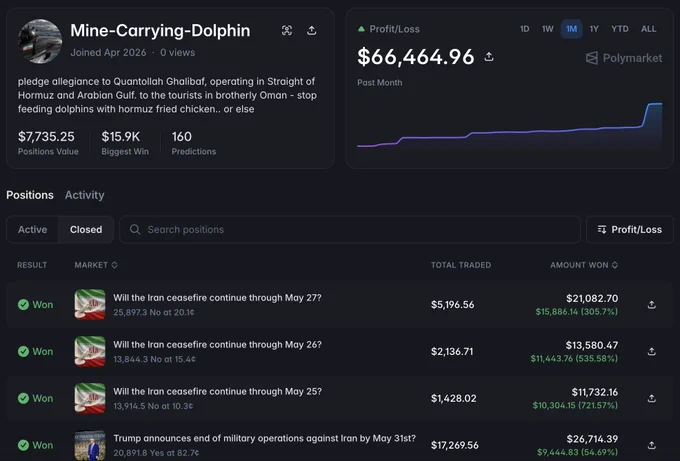The width and height of the screenshot is (680, 461).
Task: Open the May 27 Iran ceasefire market
Action: pos(217,298)
